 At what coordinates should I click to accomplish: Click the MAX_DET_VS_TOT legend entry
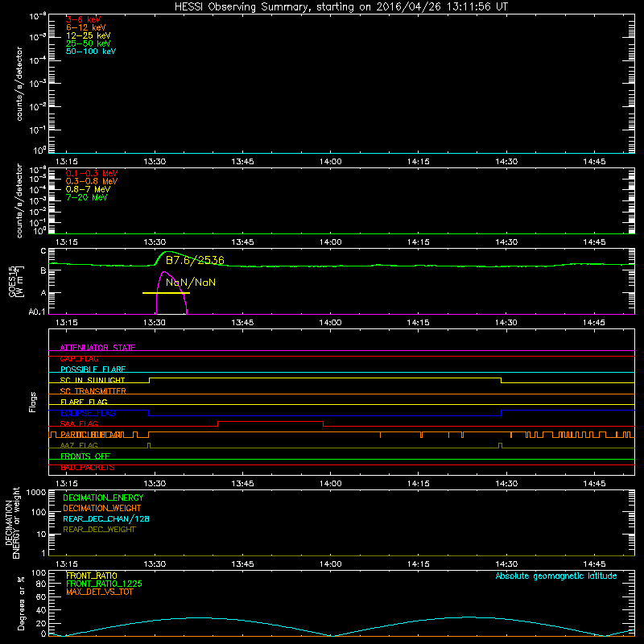click(100, 592)
